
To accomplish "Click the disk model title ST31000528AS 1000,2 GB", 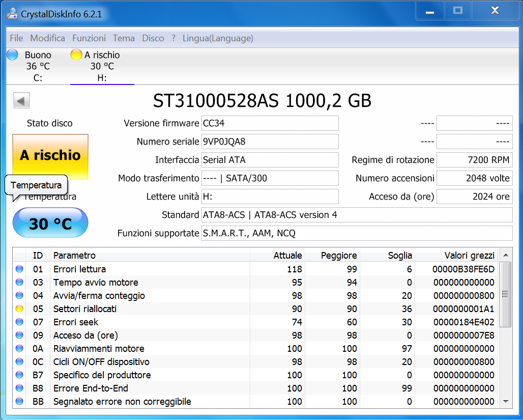I will 262,100.
